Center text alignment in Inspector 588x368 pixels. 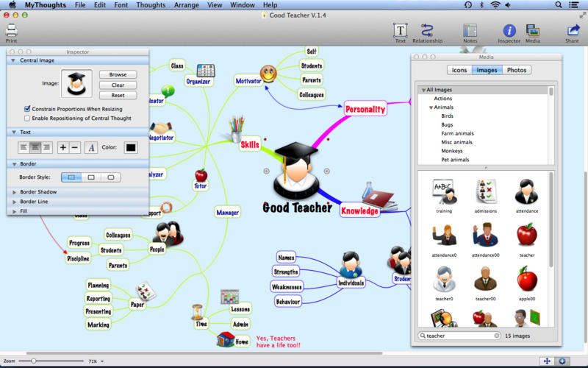(x=35, y=148)
